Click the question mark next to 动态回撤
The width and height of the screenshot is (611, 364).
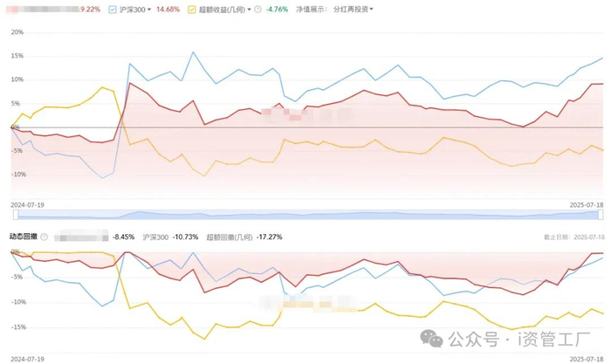coord(45,237)
